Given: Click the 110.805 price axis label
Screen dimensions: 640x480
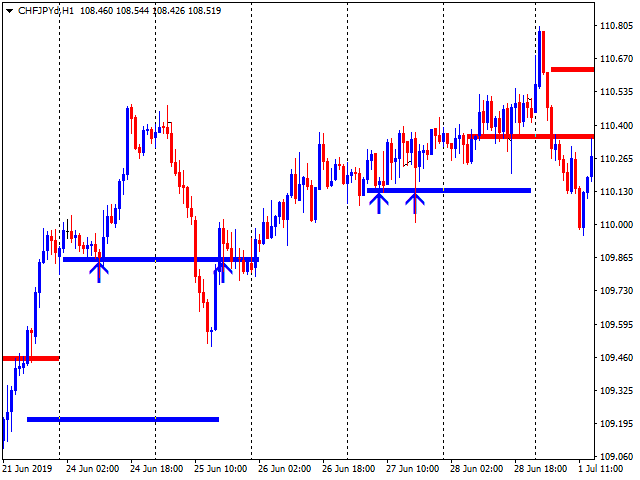Looking at the screenshot, I should [616, 26].
